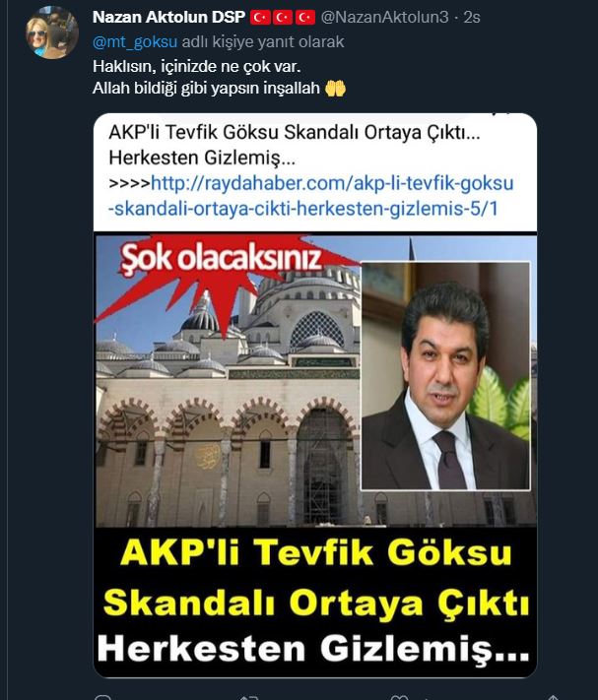This screenshot has height=700, width=598.
Task: Click the third Turkish flag emoji
Action: 304,18
